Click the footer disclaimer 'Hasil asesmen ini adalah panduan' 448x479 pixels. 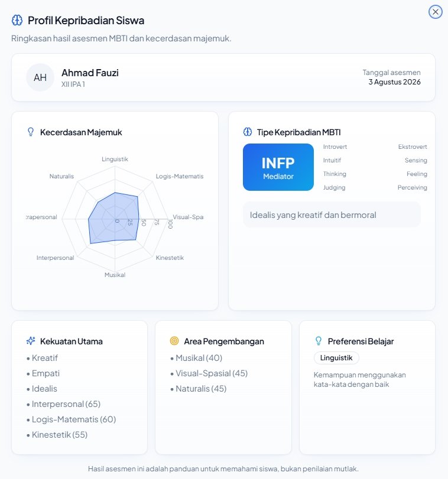click(x=223, y=468)
